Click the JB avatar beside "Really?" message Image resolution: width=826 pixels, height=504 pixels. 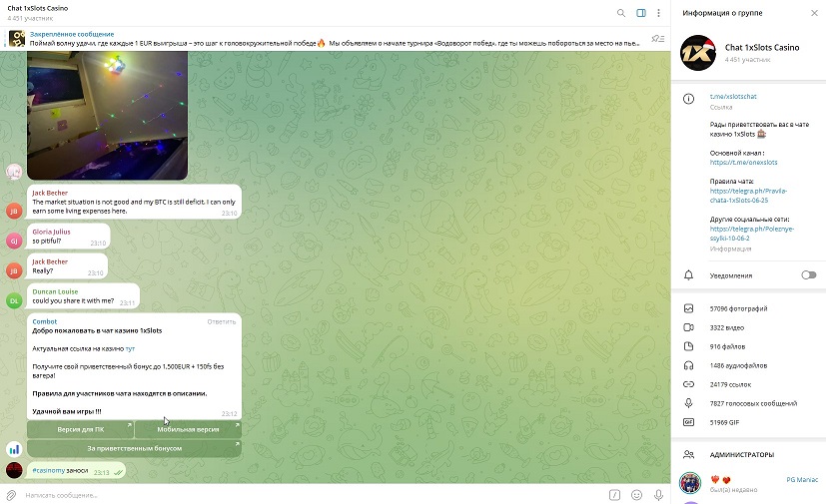pyautogui.click(x=14, y=270)
